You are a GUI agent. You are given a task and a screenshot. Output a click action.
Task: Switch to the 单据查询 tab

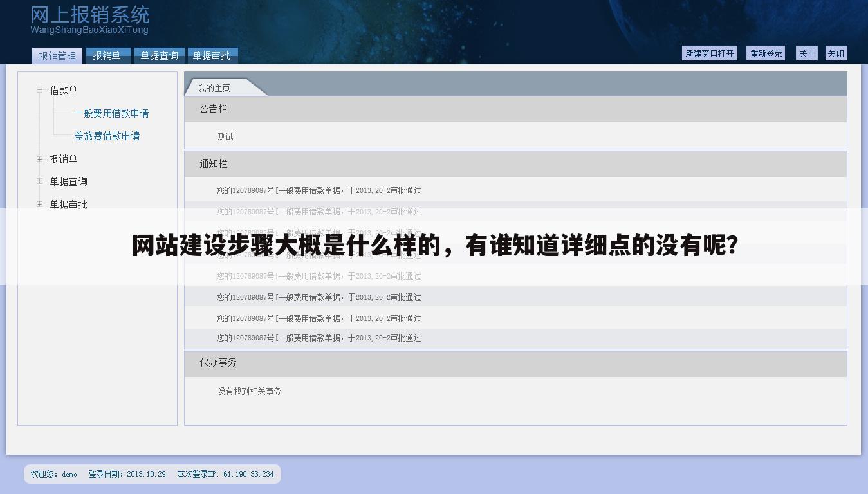coord(158,55)
